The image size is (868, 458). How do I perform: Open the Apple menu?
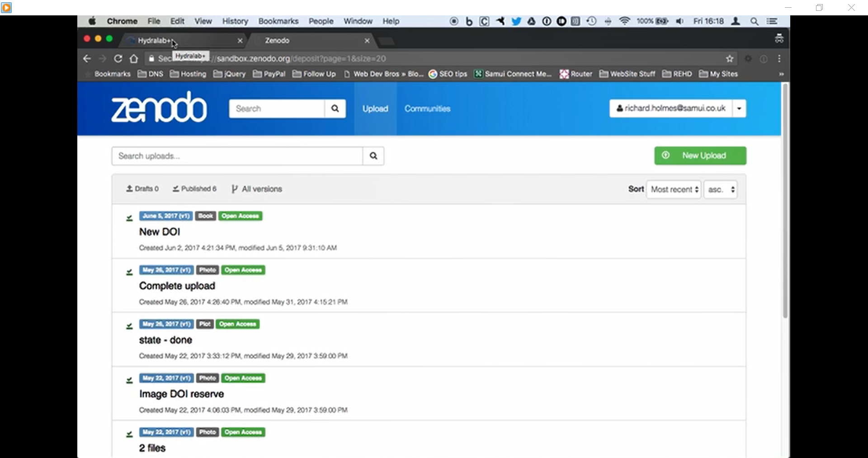(92, 21)
